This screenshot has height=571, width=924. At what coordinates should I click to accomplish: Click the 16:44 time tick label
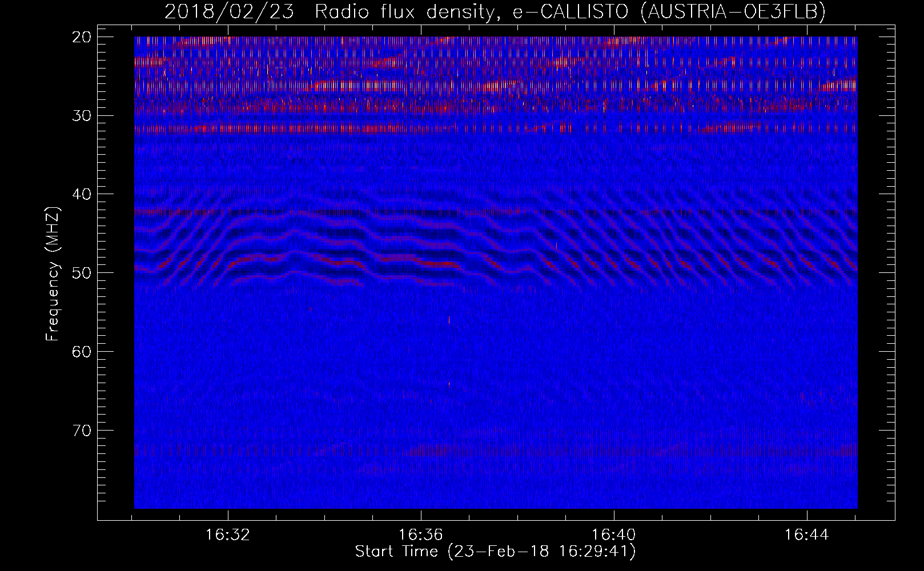806,535
